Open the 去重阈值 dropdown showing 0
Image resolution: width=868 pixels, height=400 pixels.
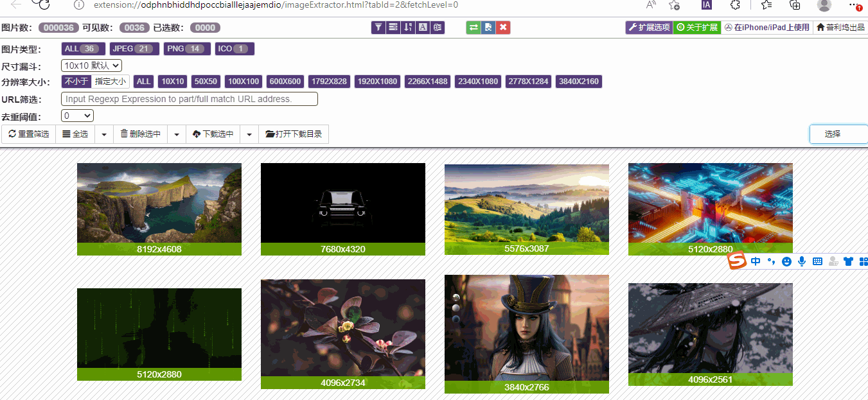coord(77,116)
